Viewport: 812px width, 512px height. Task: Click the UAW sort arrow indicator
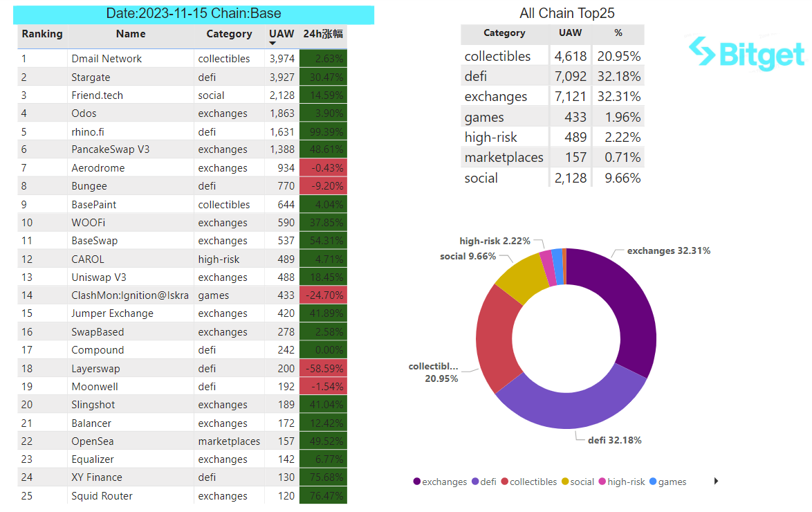pyautogui.click(x=273, y=44)
